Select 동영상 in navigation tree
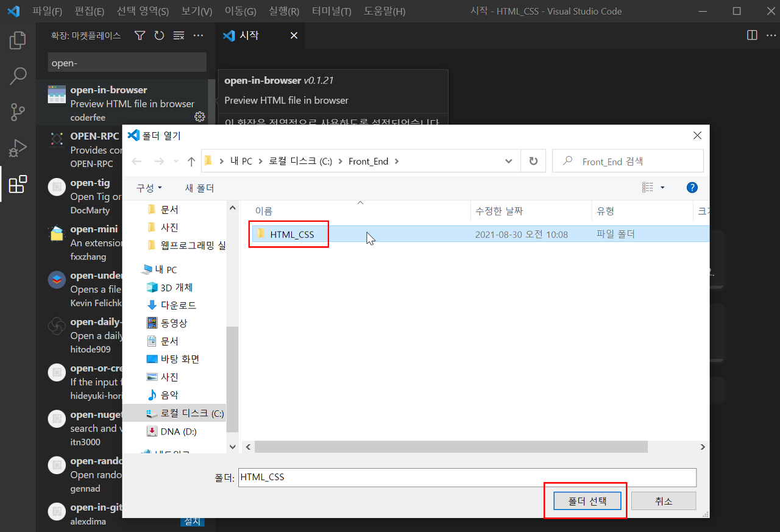This screenshot has width=780, height=532. (x=167, y=323)
